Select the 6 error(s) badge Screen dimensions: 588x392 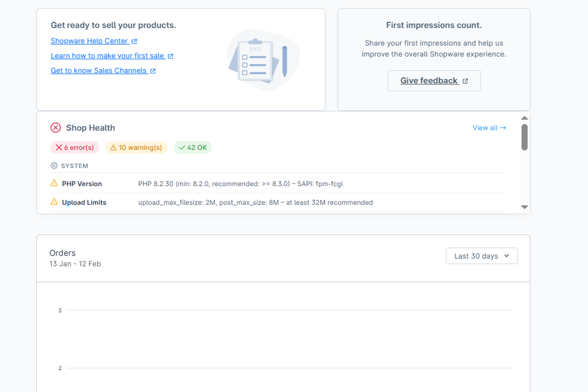(x=75, y=148)
